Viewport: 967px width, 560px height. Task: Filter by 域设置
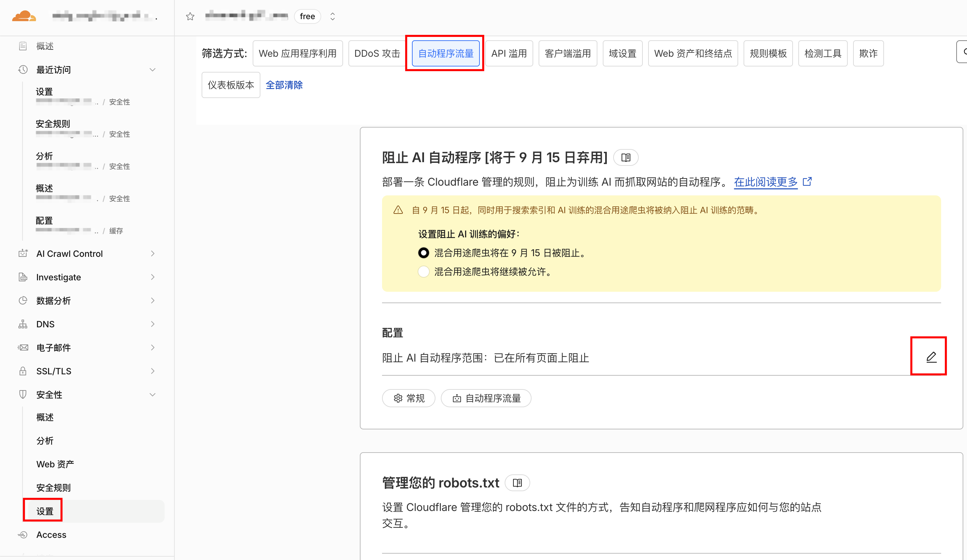point(622,53)
